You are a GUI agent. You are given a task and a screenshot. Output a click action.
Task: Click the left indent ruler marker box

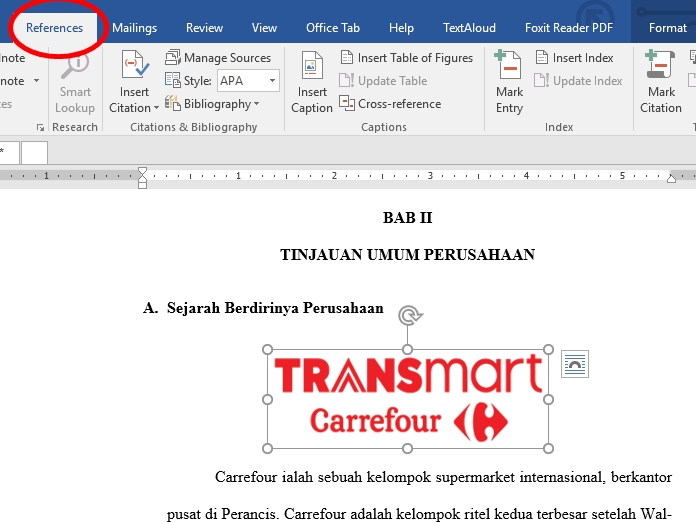click(142, 185)
